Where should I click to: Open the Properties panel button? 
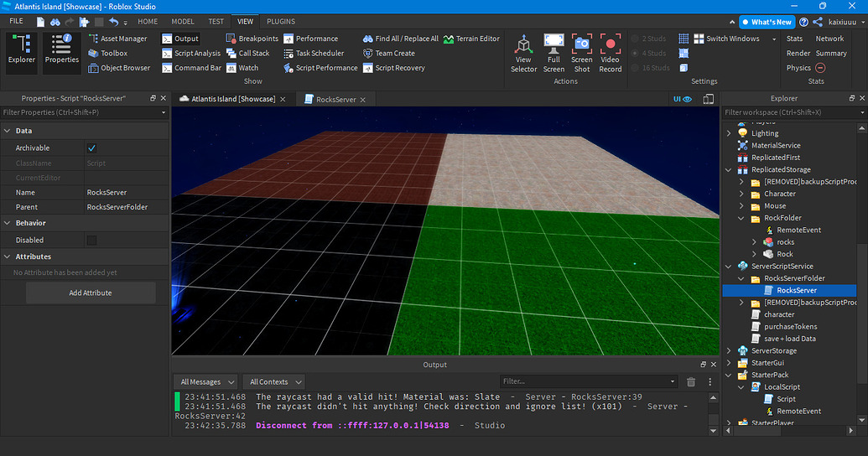[62, 53]
